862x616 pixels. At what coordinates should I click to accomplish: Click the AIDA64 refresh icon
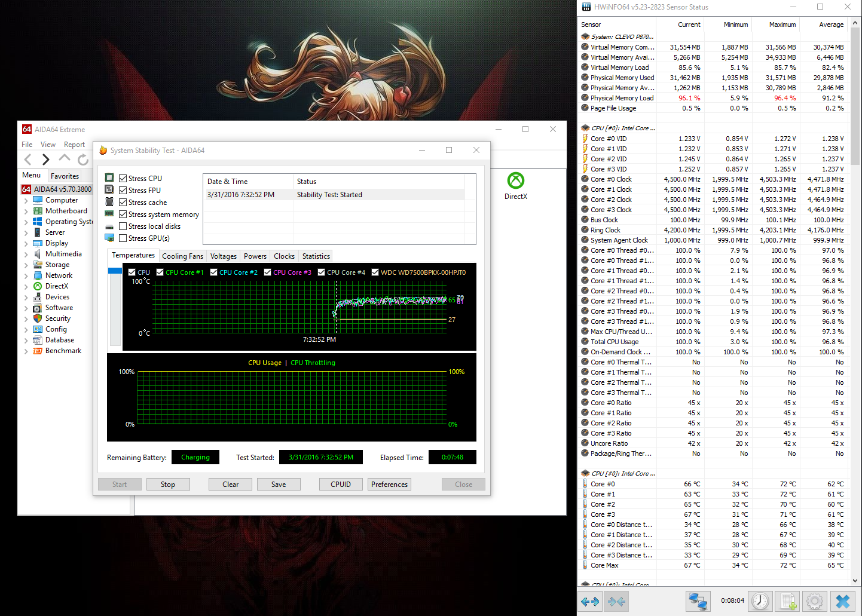click(x=83, y=160)
